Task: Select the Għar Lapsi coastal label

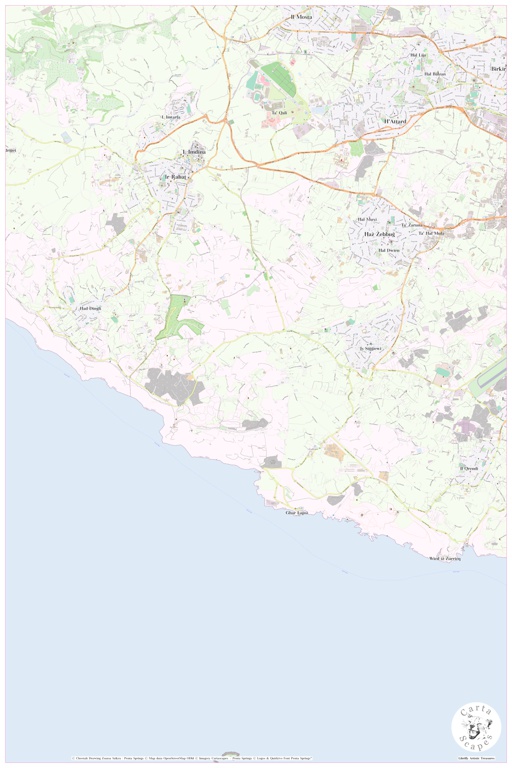Action: click(296, 513)
